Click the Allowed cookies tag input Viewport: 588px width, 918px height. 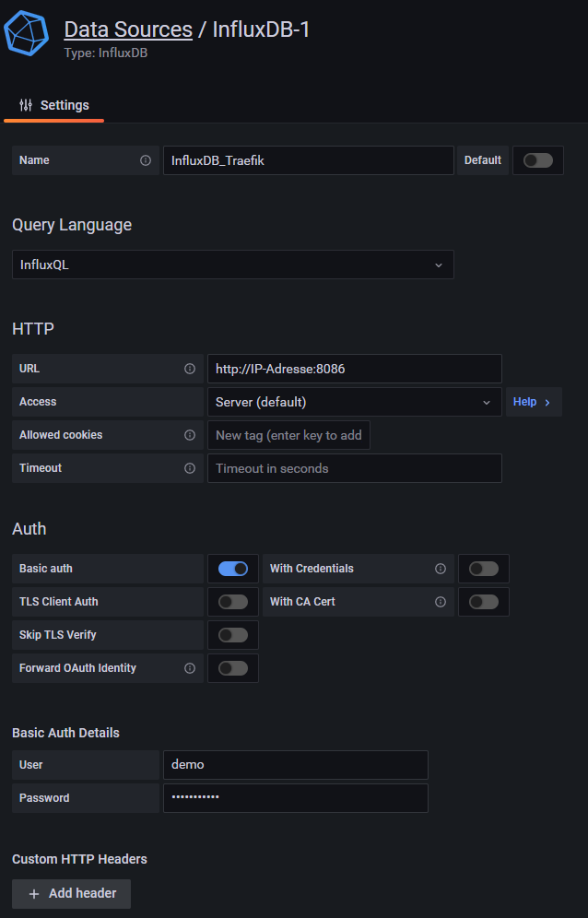pos(288,435)
